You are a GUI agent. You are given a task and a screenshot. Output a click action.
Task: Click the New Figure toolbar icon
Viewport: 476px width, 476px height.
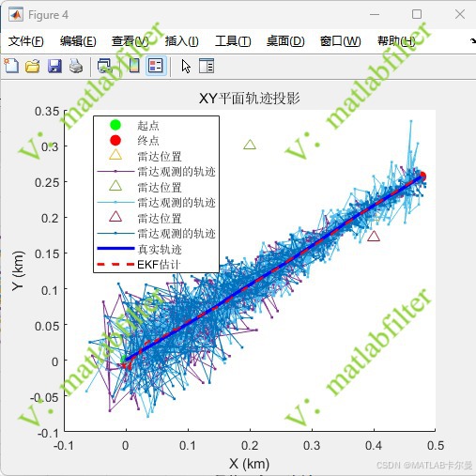pos(11,66)
